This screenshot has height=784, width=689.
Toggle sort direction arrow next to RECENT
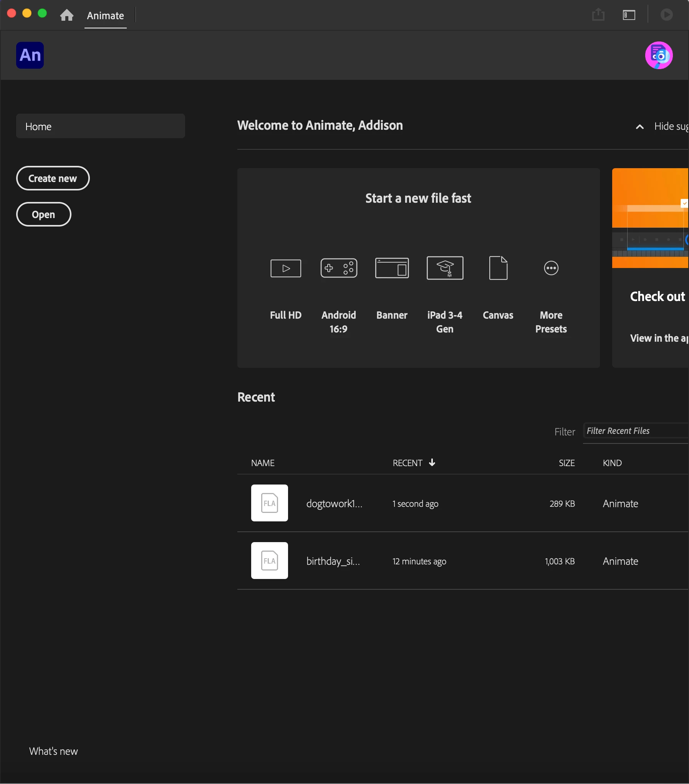pyautogui.click(x=432, y=462)
